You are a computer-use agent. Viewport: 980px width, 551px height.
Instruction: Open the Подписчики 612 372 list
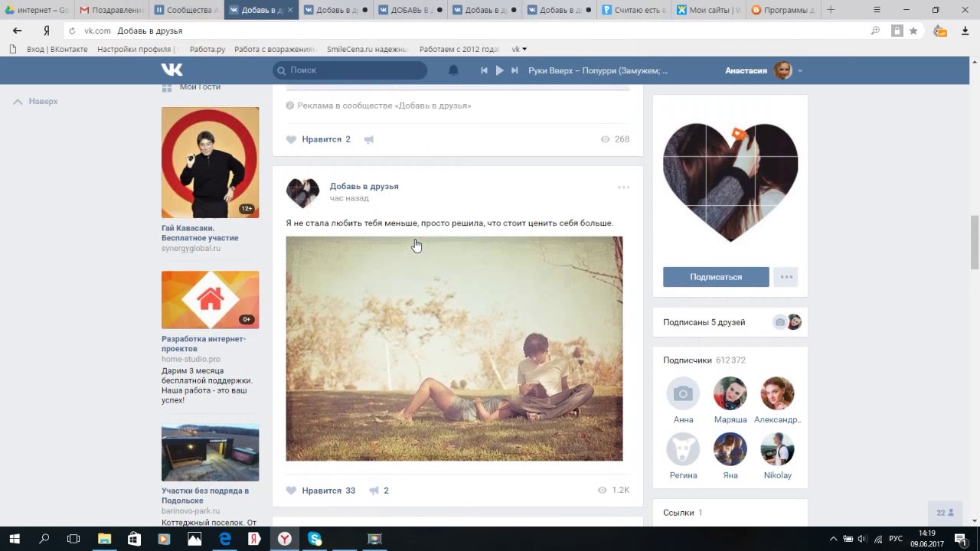(704, 360)
